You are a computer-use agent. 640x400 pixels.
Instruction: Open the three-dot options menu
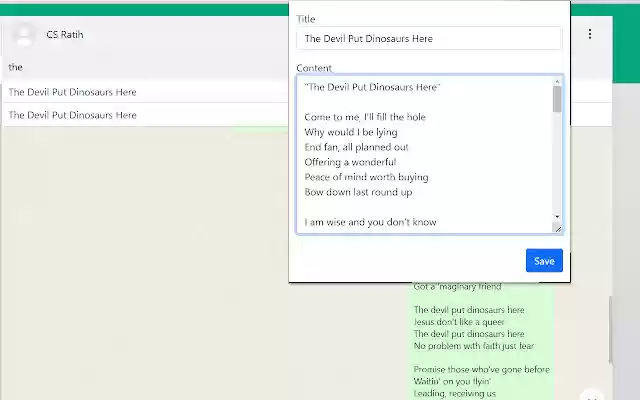point(590,34)
